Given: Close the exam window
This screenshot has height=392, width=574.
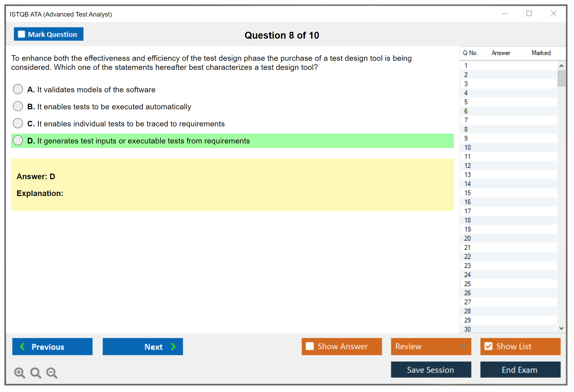Looking at the screenshot, I should pos(553,14).
